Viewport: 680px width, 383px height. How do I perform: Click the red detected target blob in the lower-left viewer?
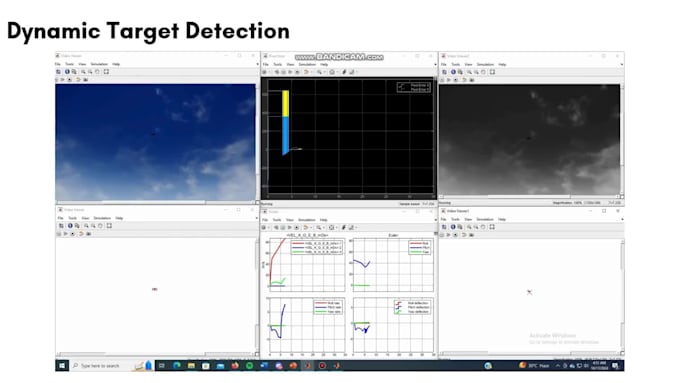click(x=155, y=289)
